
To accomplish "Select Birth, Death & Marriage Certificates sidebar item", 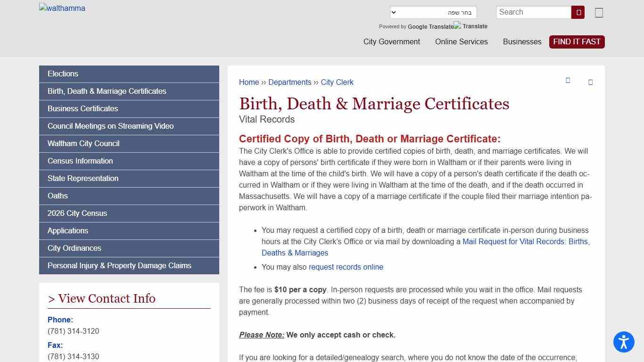I will 129,91.
